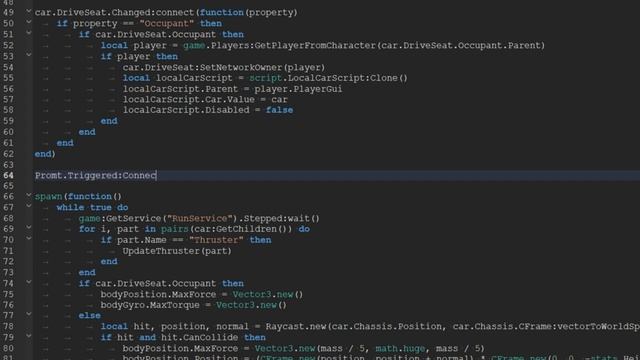Fold the Occupant check at line 51

pos(29,33)
